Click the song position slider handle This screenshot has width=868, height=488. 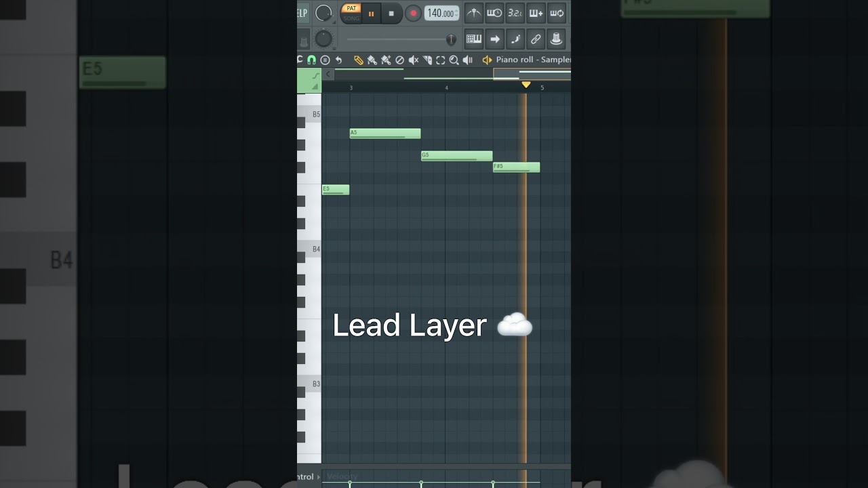pos(451,39)
